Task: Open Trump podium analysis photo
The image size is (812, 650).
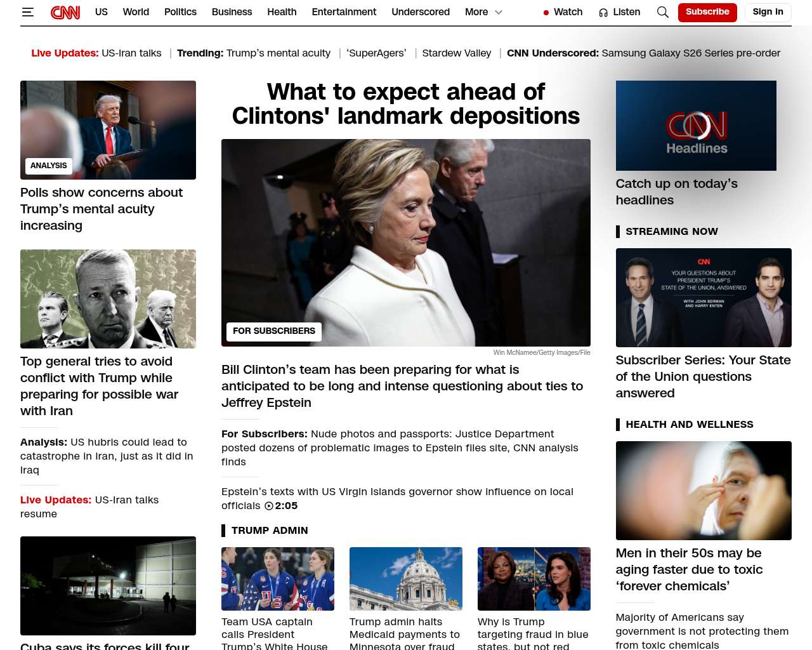Action: coord(108,130)
